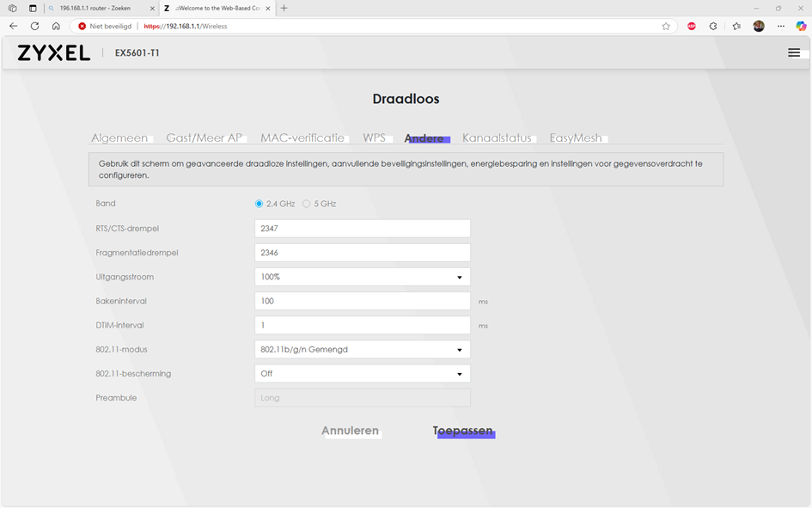Maximize the browser window

pyautogui.click(x=778, y=9)
